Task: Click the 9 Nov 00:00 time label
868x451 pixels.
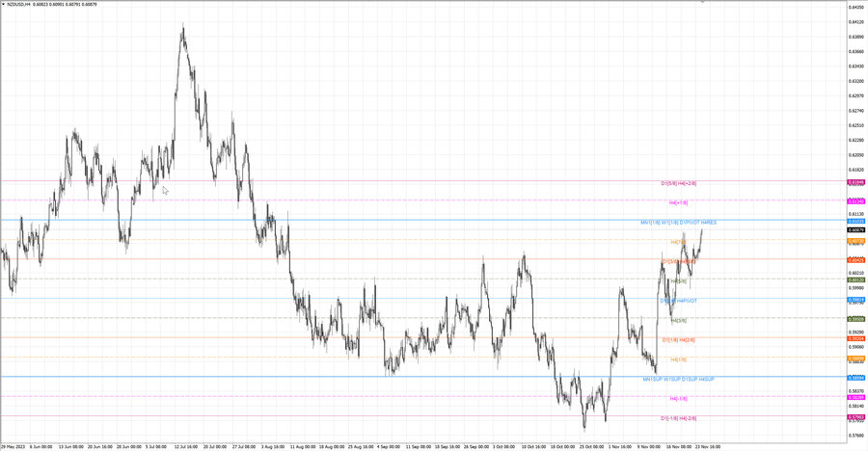Action: coord(648,446)
